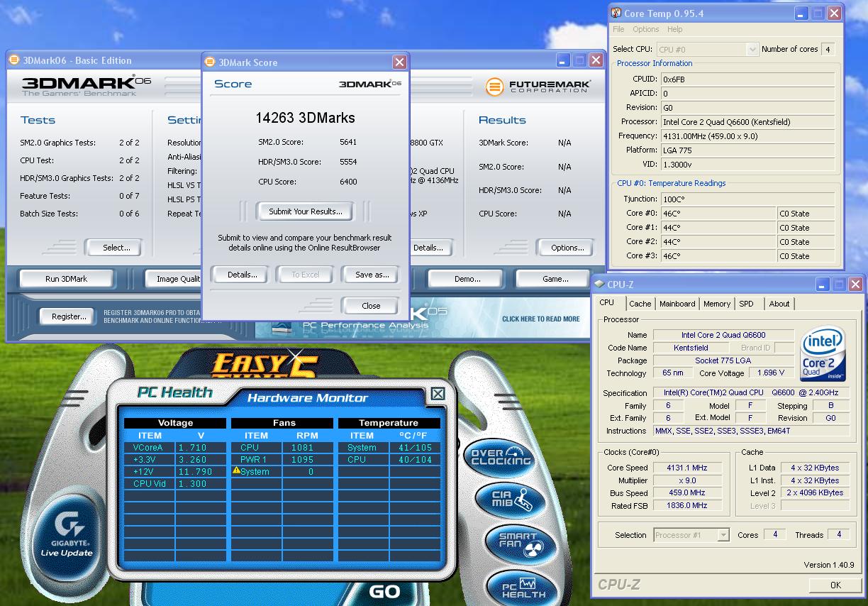Click the Futuremark Corporation logo
The height and width of the screenshot is (606, 868).
[538, 87]
